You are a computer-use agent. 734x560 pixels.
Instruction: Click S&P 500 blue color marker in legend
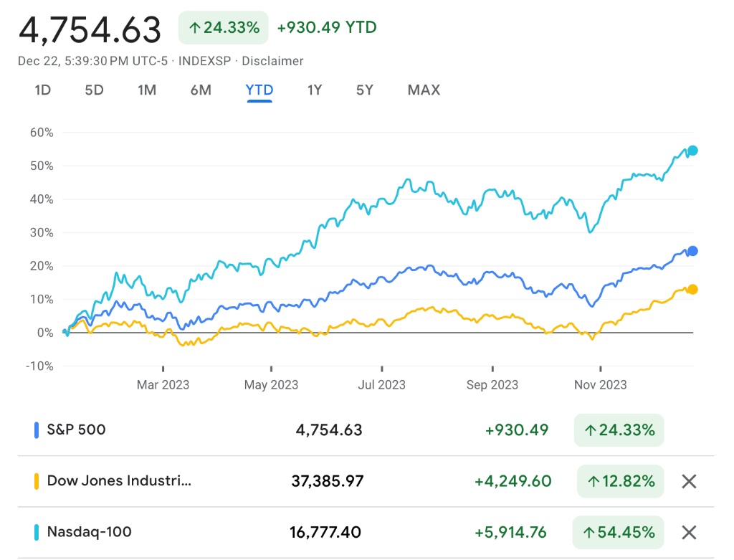point(37,430)
